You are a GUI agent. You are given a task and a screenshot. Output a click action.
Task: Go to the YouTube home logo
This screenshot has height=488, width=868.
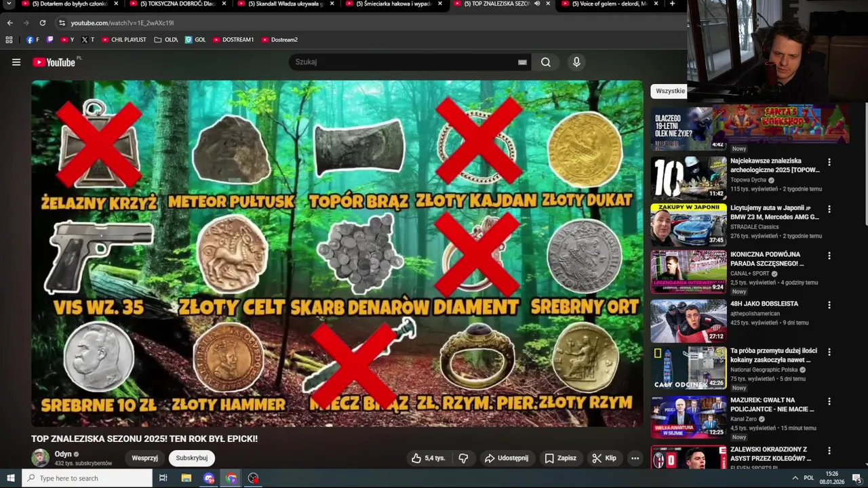tap(54, 62)
